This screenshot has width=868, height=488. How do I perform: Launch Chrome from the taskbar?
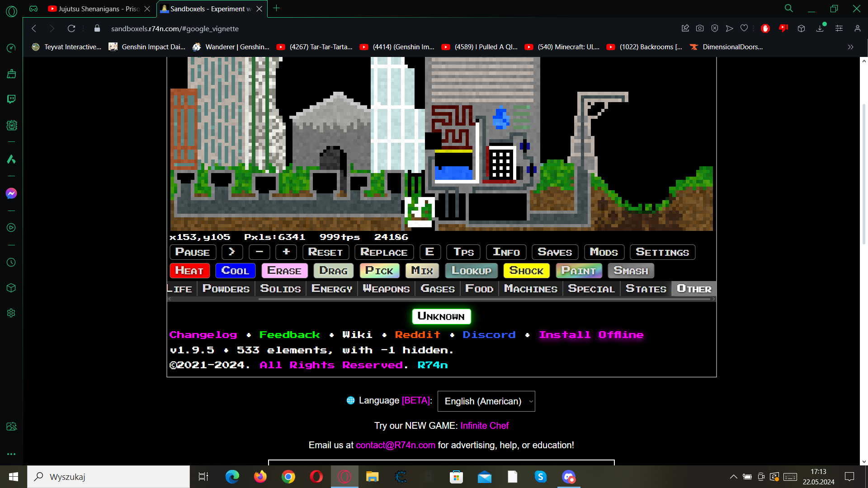click(x=288, y=477)
